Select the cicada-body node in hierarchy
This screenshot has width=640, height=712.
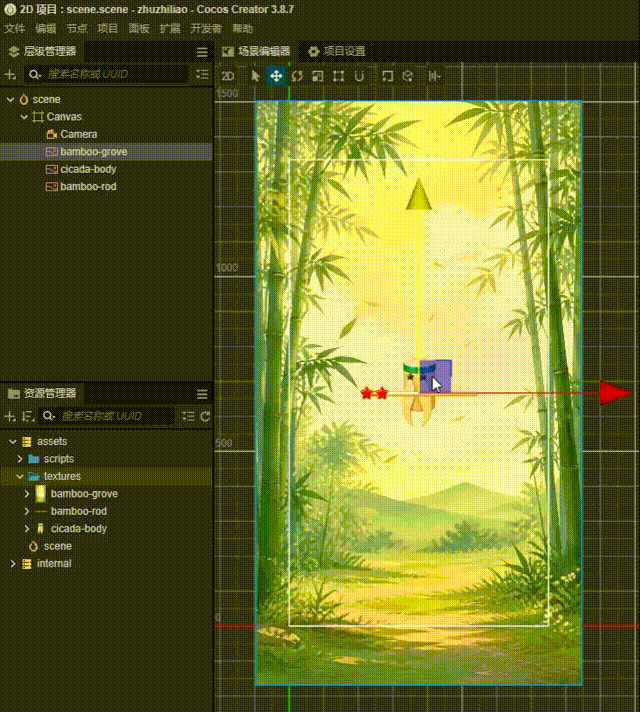pyautogui.click(x=88, y=169)
